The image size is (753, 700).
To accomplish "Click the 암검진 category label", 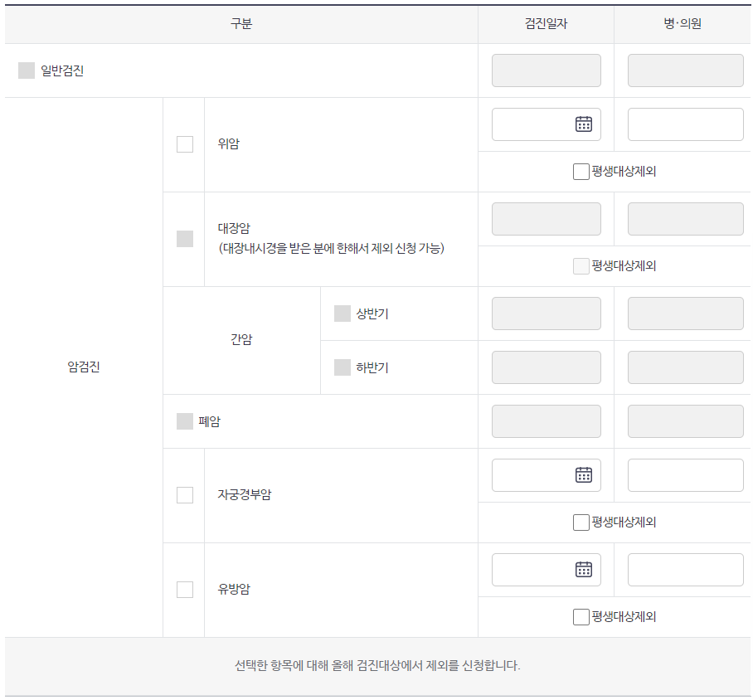I will click(x=84, y=367).
